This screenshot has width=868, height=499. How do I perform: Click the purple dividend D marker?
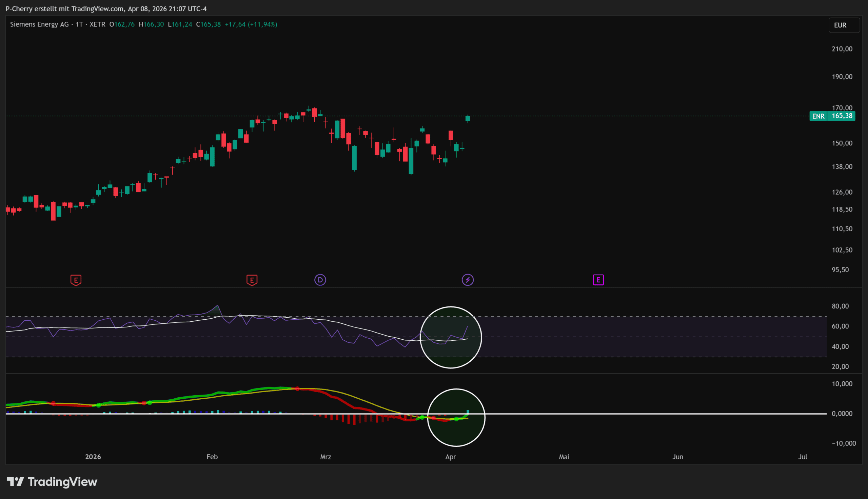(x=320, y=280)
